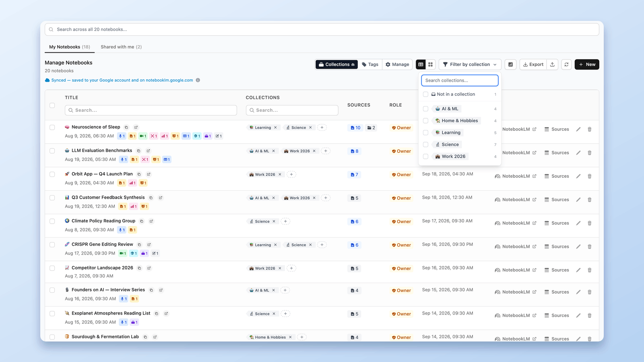
Task: Switch to grid view layout
Action: point(430,64)
